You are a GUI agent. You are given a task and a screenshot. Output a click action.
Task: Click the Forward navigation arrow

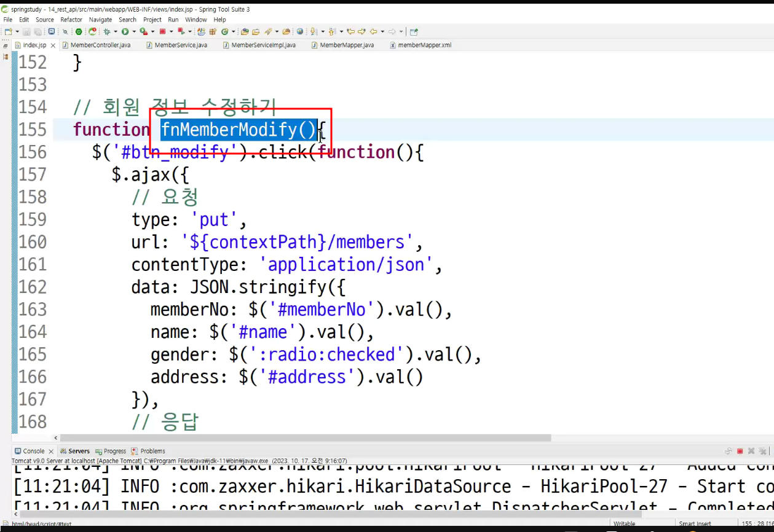tap(392, 31)
